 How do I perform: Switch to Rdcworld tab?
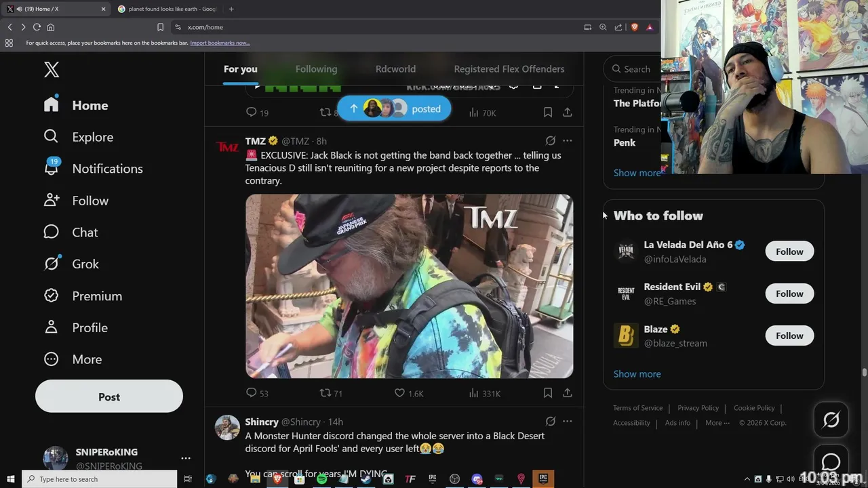(x=395, y=69)
